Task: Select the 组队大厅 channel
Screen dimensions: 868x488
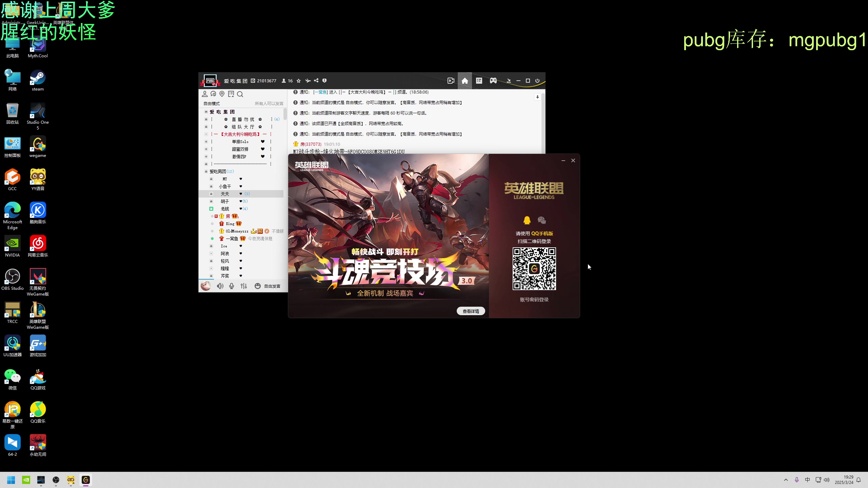Action: 243,127
